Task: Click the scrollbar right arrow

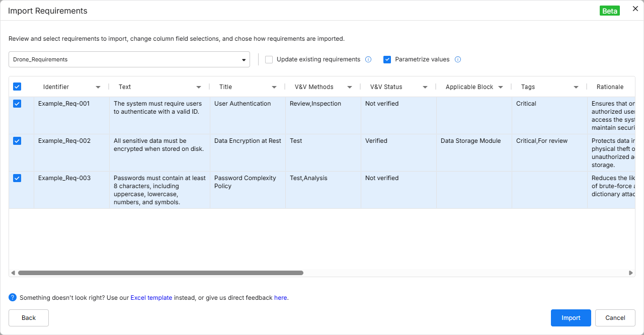Action: click(631, 273)
